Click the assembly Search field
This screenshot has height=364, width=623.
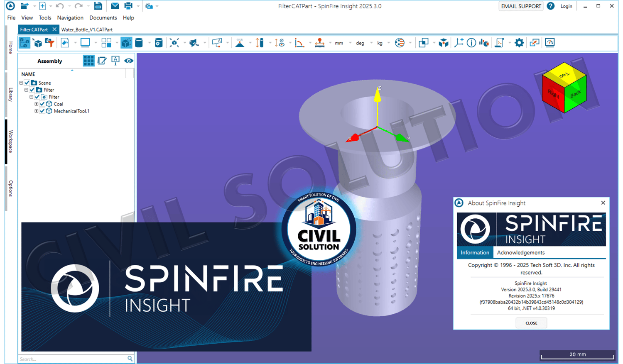[x=76, y=359]
